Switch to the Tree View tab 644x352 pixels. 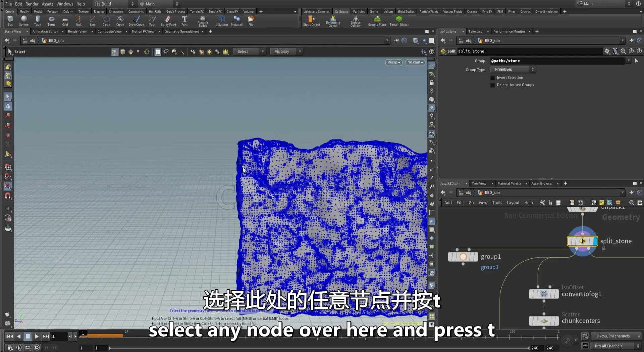click(x=479, y=183)
